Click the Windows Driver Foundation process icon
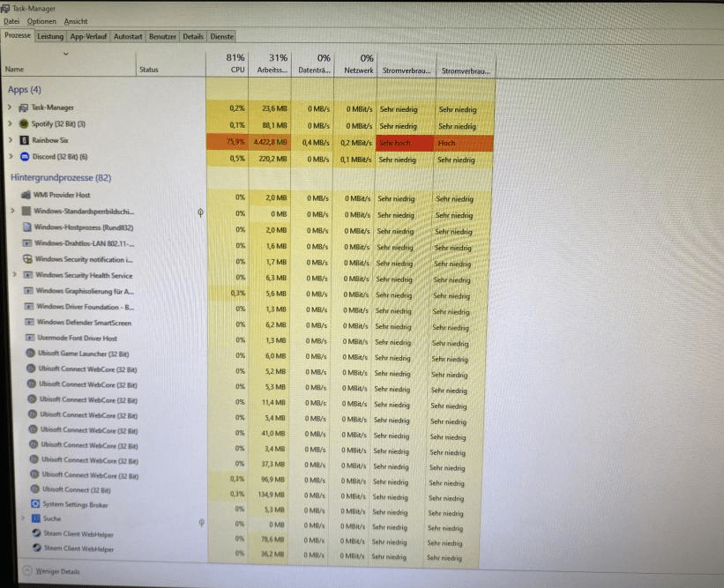The image size is (724, 588). [29, 307]
